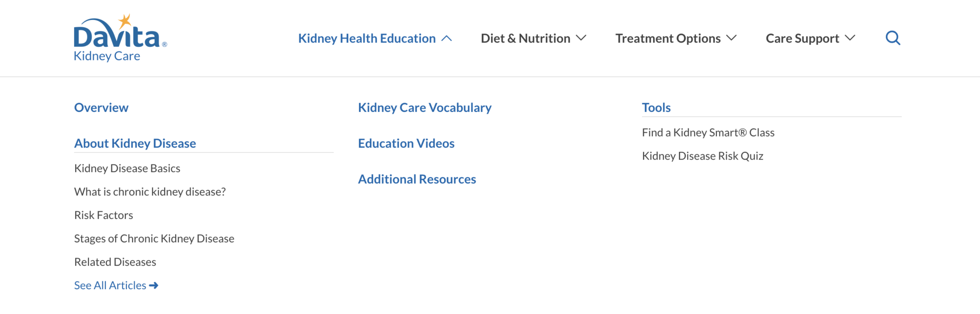Image resolution: width=980 pixels, height=314 pixels.
Task: Go to Education Videos
Action: point(406,143)
